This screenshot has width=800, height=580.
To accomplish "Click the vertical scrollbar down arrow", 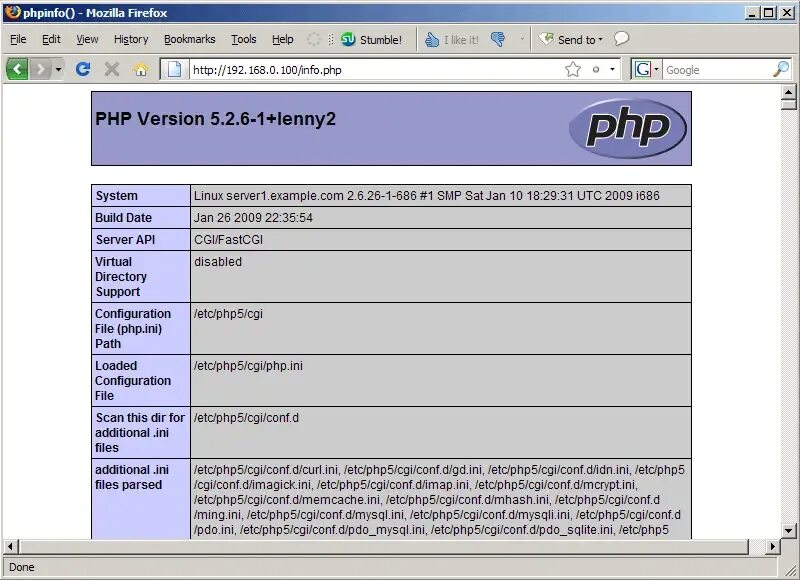I will 788,531.
